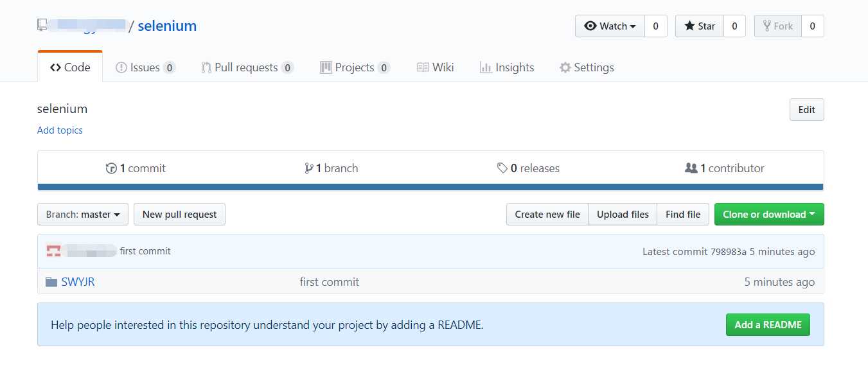The height and width of the screenshot is (370, 868).
Task: Expand the Branch: master selector
Action: tap(83, 215)
